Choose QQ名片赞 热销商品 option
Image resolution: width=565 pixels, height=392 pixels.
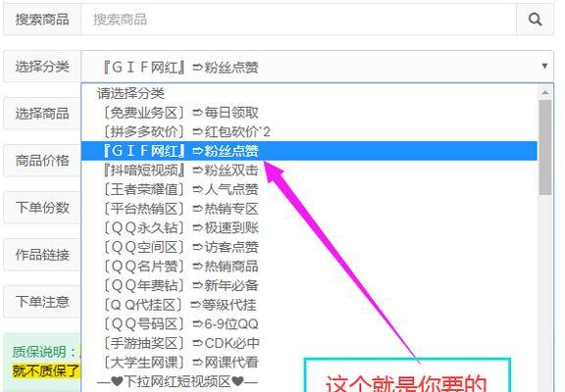click(309, 267)
